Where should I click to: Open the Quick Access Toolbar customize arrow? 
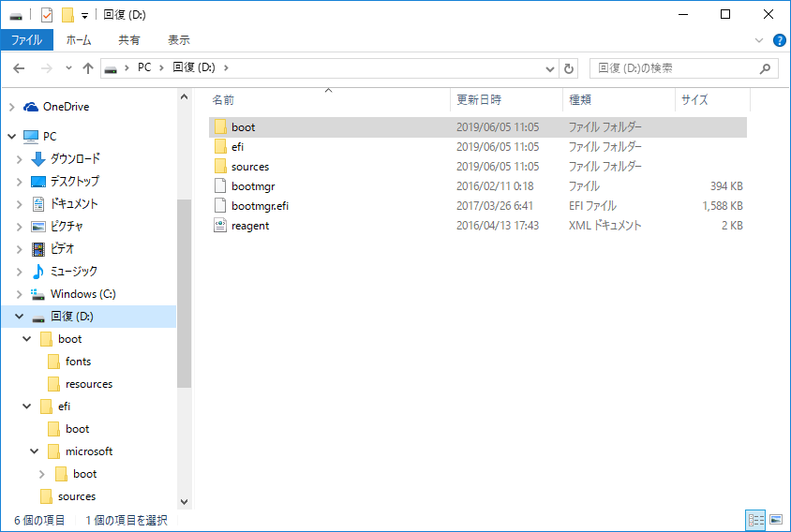point(84,16)
